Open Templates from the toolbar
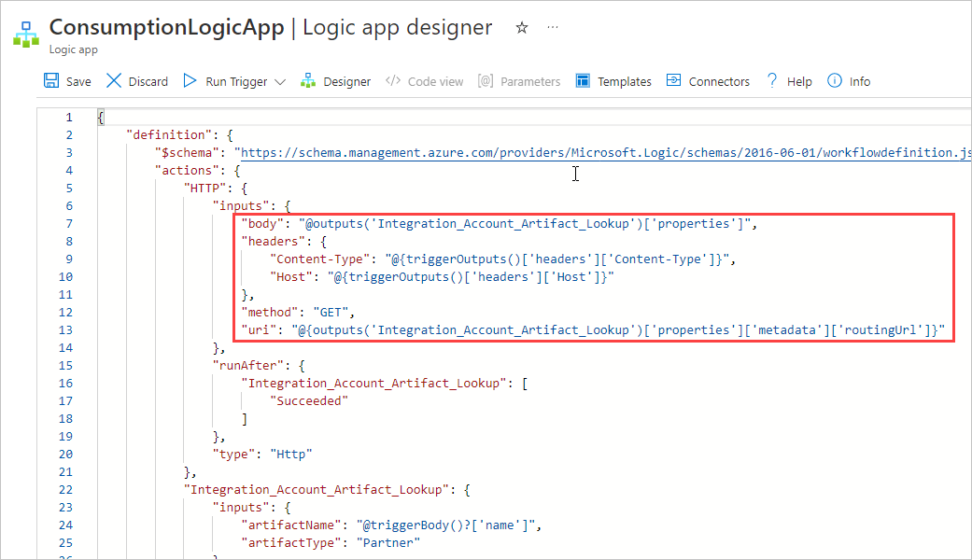Screen dimensions: 972x560 click(625, 82)
